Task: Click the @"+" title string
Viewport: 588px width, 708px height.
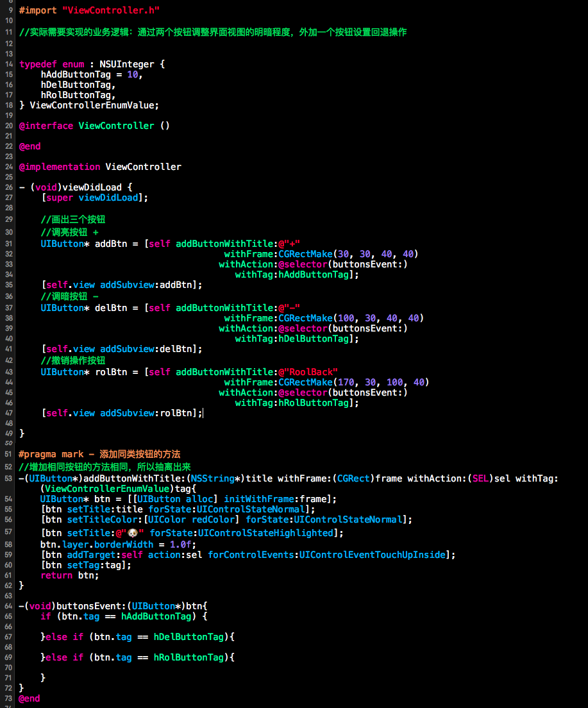Action: 289,244
